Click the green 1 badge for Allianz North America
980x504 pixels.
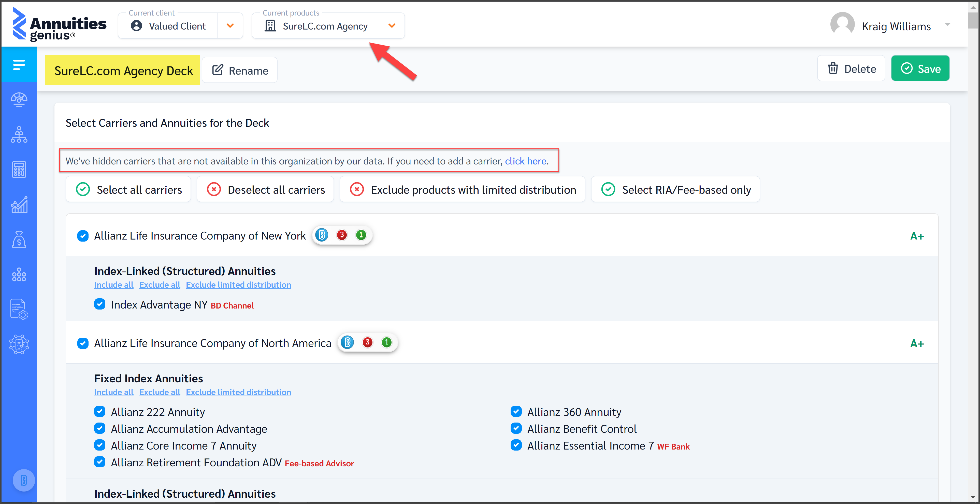(386, 343)
